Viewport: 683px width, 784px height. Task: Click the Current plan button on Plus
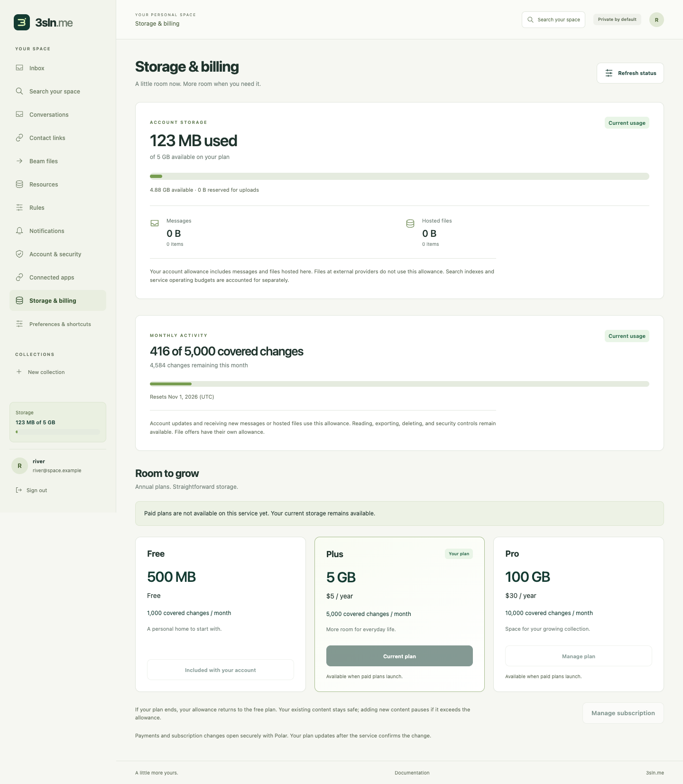click(x=399, y=656)
